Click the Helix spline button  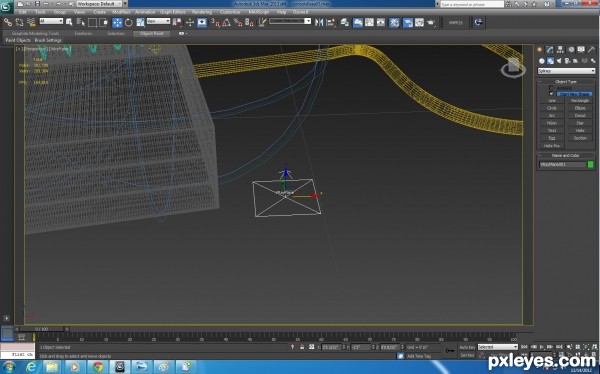(580, 131)
